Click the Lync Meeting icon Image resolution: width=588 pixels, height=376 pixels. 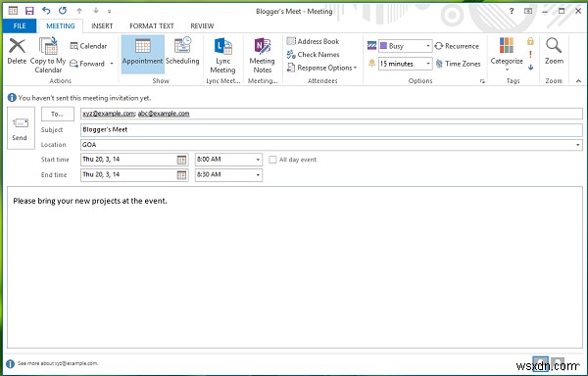click(x=222, y=47)
